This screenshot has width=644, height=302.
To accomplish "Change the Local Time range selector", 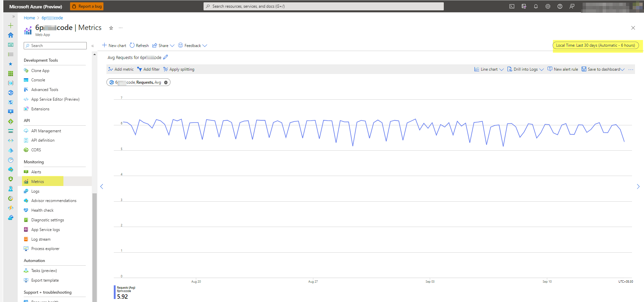I will pyautogui.click(x=596, y=45).
